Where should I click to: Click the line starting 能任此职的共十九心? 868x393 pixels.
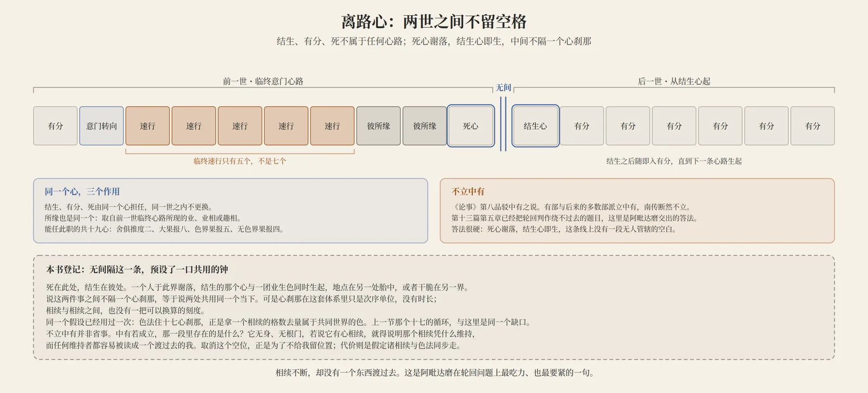165,229
